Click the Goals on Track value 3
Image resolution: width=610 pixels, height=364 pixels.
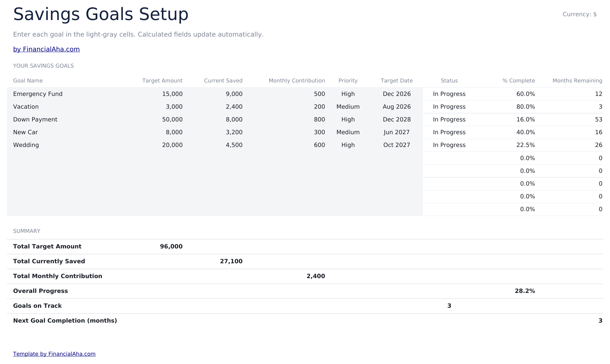[449, 306]
